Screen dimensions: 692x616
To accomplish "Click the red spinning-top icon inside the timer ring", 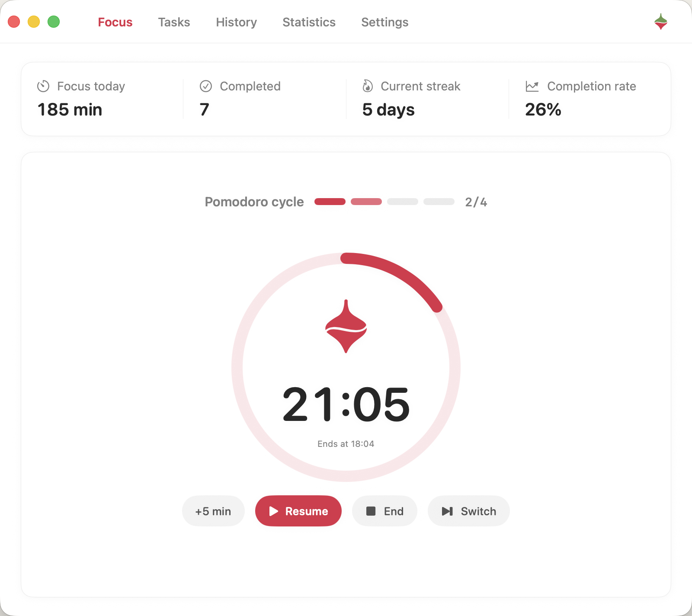I will (346, 326).
